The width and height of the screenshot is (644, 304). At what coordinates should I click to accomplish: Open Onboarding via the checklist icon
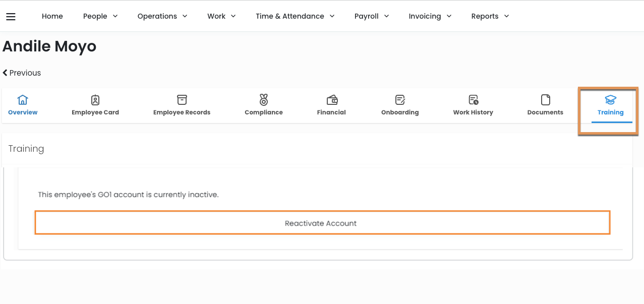click(400, 99)
